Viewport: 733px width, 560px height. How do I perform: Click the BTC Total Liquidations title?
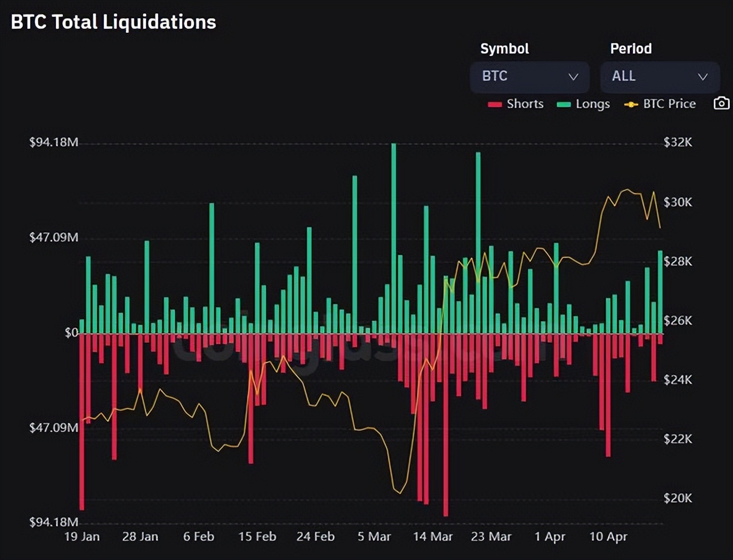click(113, 22)
